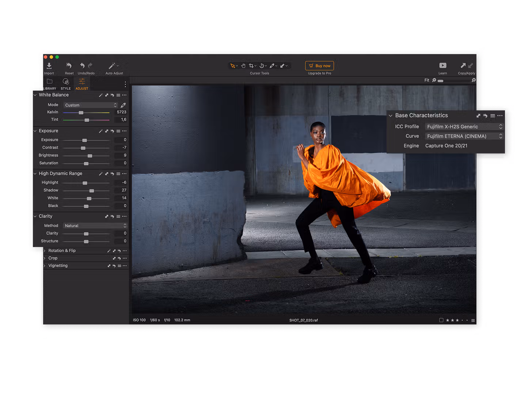Click the Import icon in toolbar

pos(49,66)
